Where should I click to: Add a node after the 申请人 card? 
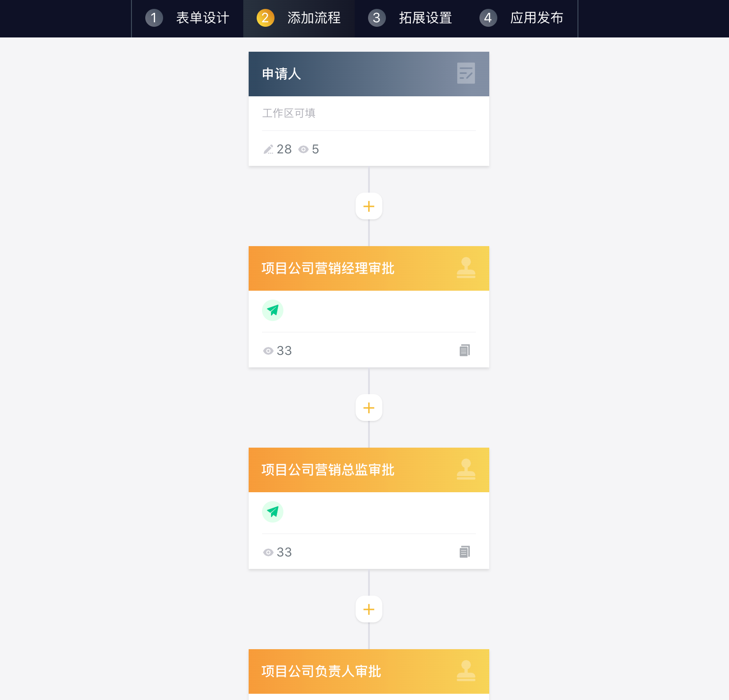click(369, 206)
